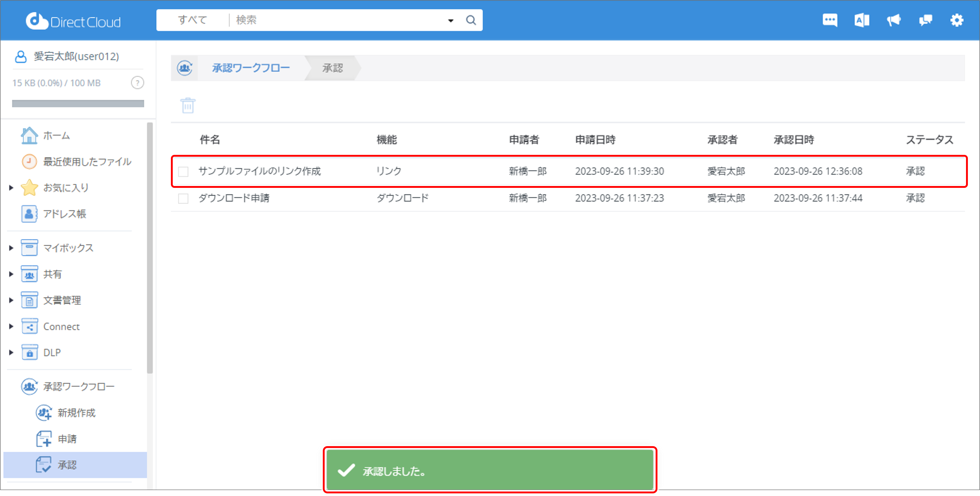Select checkbox for ダウンロード申請 row
Viewport: 980px width, 496px height.
(183, 198)
